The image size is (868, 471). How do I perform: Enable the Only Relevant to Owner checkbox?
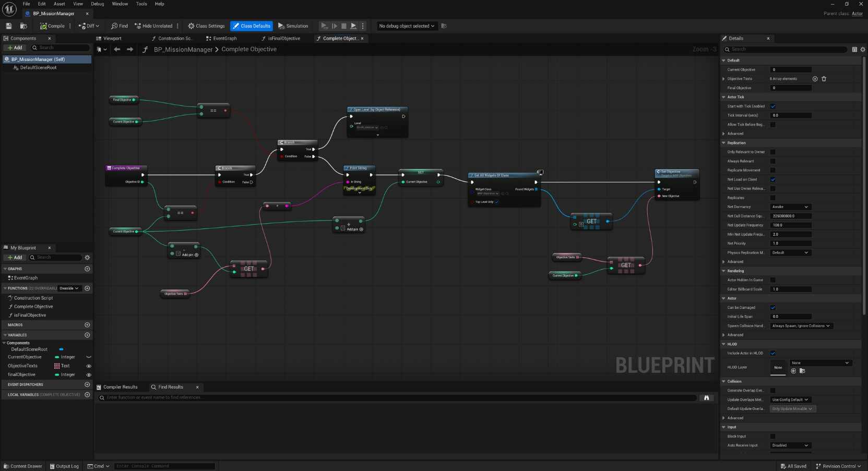(x=773, y=152)
